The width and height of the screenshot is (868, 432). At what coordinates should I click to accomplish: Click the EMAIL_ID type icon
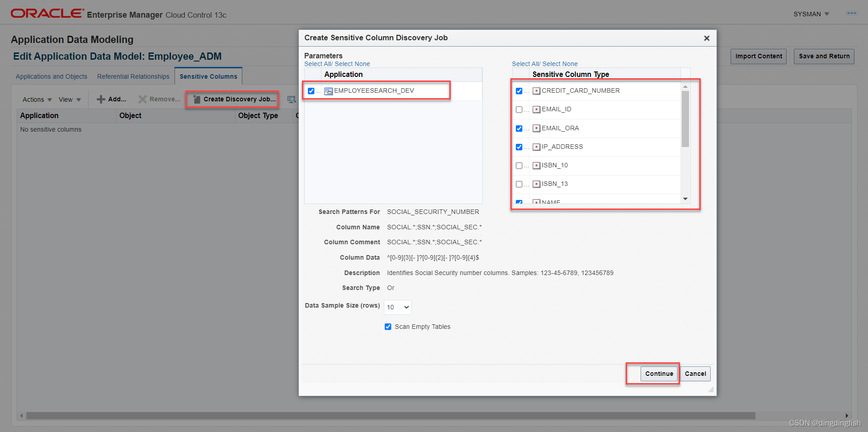click(537, 109)
